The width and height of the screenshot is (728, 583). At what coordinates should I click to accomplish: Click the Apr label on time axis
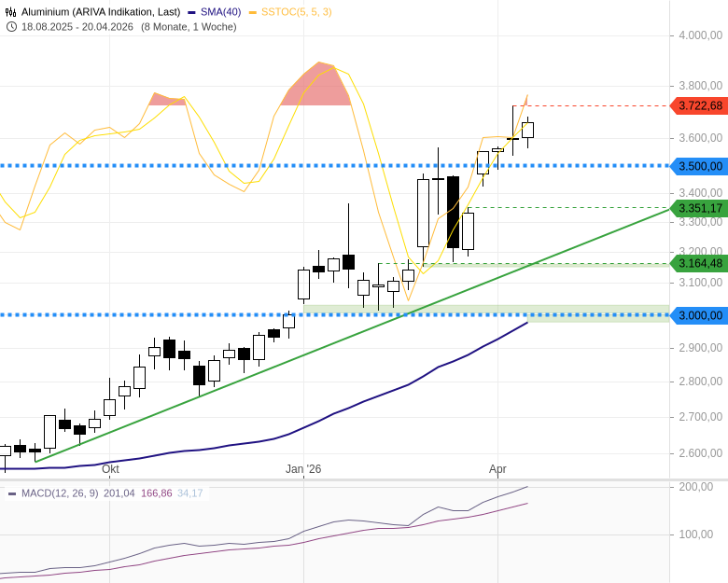click(x=497, y=469)
